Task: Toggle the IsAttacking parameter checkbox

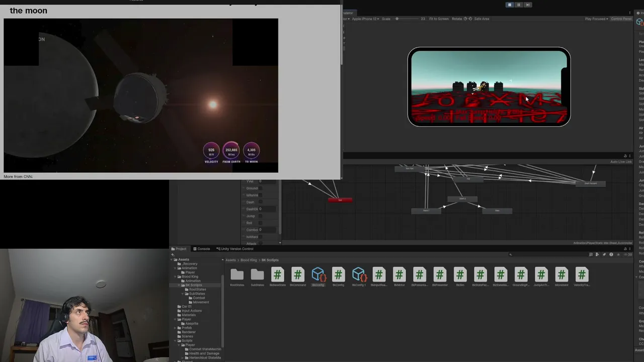Action: [260, 237]
